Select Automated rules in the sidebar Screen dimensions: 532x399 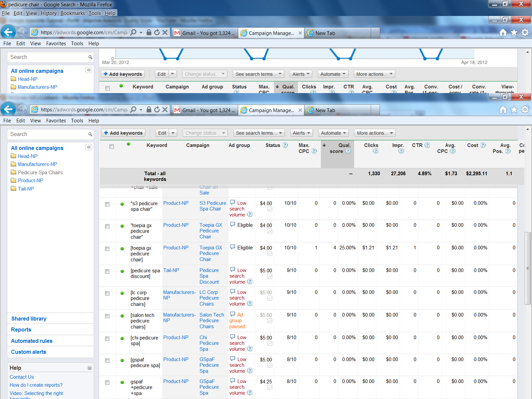32,341
